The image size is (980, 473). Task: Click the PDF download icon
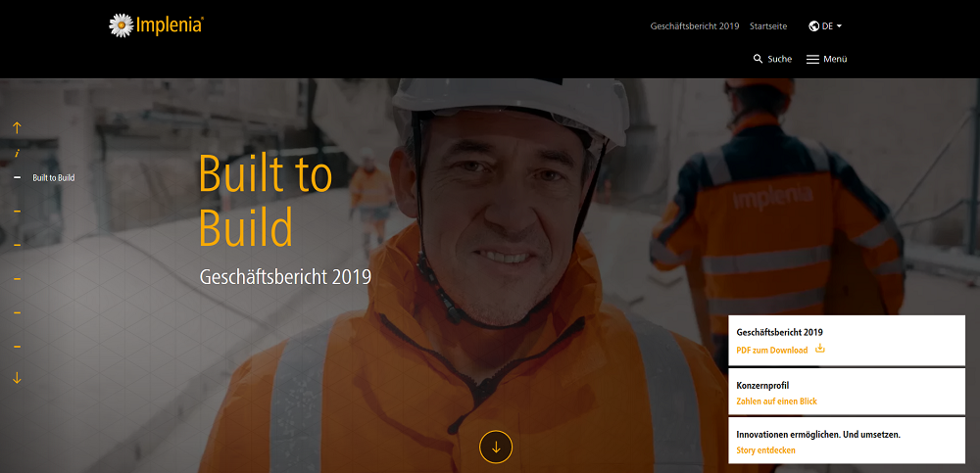pyautogui.click(x=820, y=349)
